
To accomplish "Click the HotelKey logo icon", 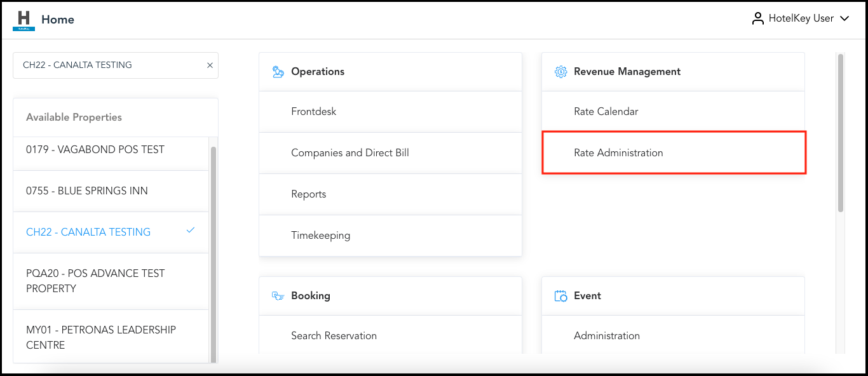I will 24,20.
